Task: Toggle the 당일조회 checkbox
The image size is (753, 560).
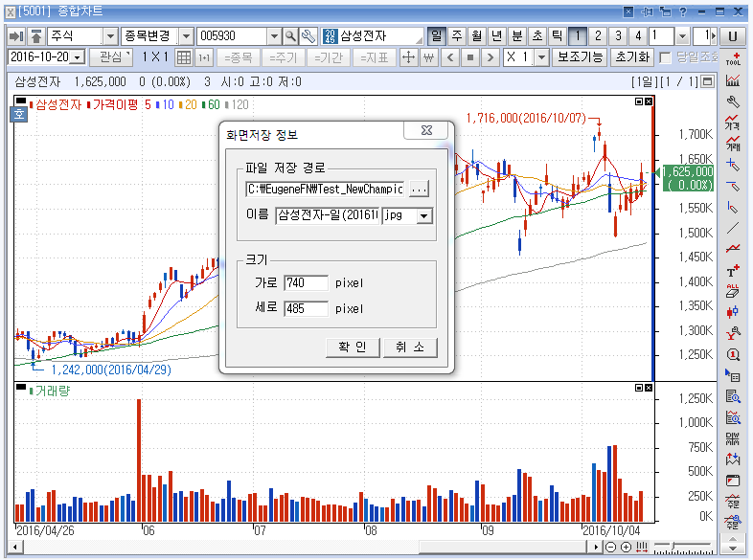Action: pyautogui.click(x=665, y=57)
